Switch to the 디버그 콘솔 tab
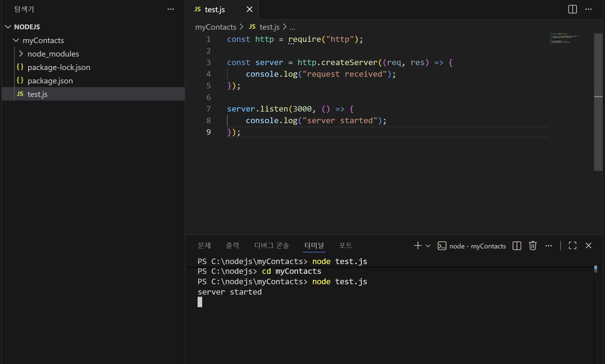 pyautogui.click(x=271, y=246)
